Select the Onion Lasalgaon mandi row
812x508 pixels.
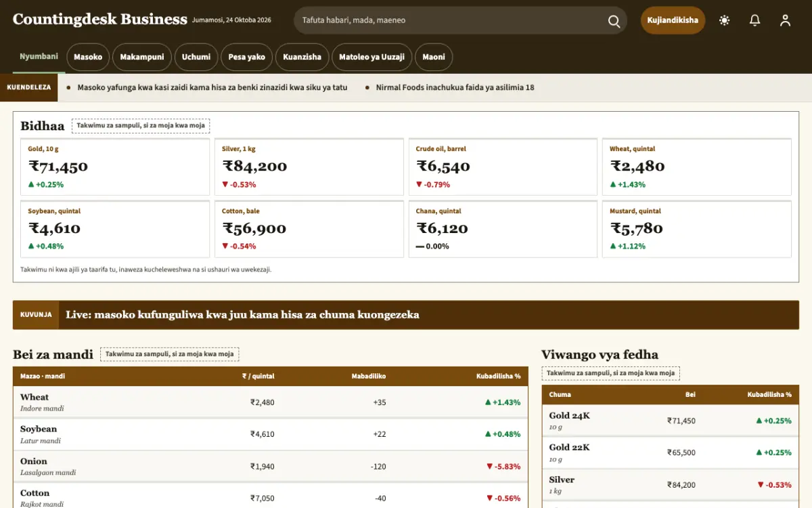click(x=271, y=467)
